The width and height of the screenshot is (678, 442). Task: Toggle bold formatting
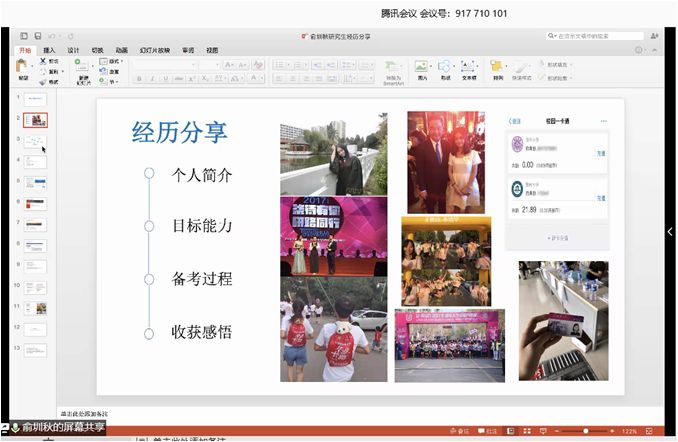click(139, 79)
